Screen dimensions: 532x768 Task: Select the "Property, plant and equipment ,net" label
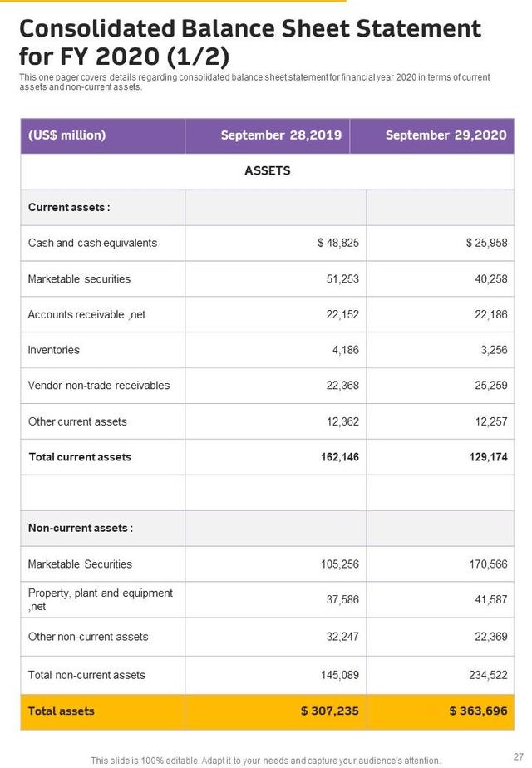point(100,599)
